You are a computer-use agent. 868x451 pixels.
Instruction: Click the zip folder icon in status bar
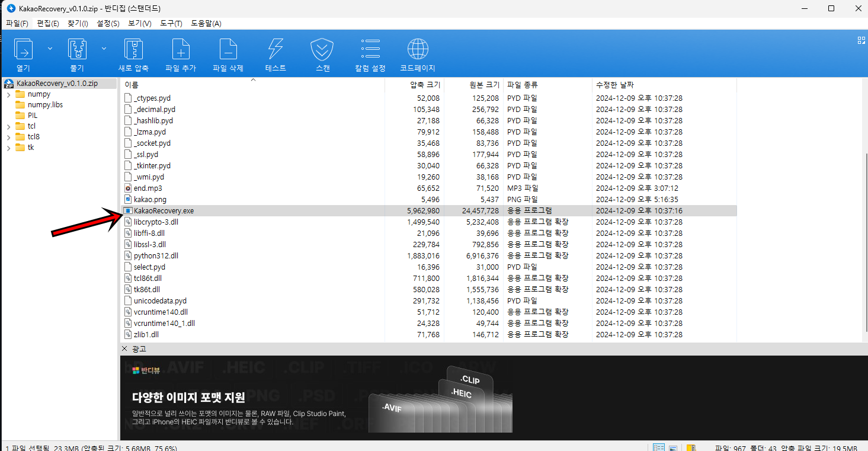pyautogui.click(x=691, y=448)
